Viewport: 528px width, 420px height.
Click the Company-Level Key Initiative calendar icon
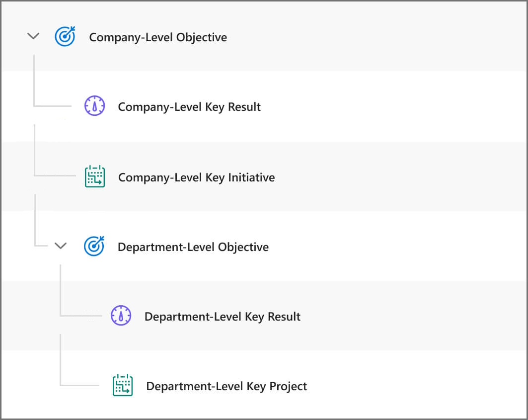pyautogui.click(x=95, y=176)
